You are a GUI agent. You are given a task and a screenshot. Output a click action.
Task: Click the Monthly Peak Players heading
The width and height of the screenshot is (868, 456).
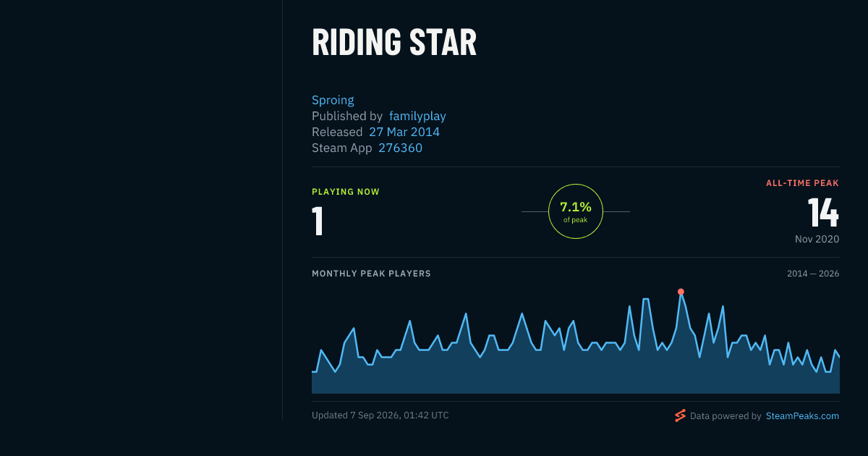(x=371, y=274)
